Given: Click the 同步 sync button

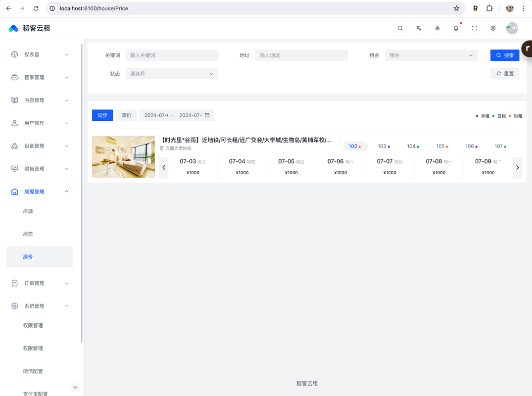Looking at the screenshot, I should (x=102, y=115).
